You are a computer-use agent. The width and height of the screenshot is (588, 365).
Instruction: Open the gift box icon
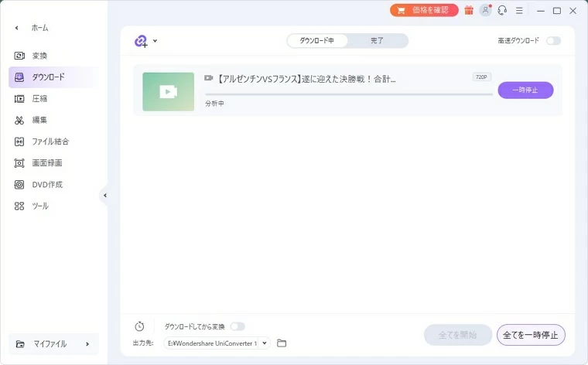point(469,10)
